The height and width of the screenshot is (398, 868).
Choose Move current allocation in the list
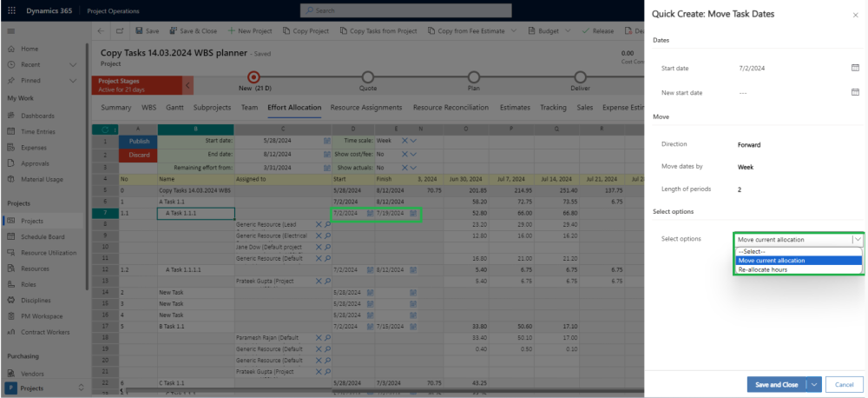[798, 261]
